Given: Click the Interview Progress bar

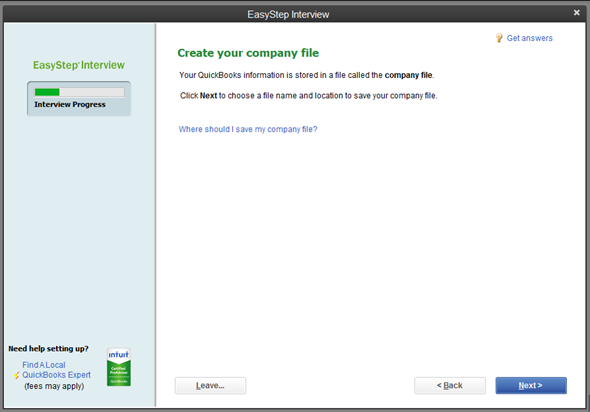Looking at the screenshot, I should click(79, 92).
